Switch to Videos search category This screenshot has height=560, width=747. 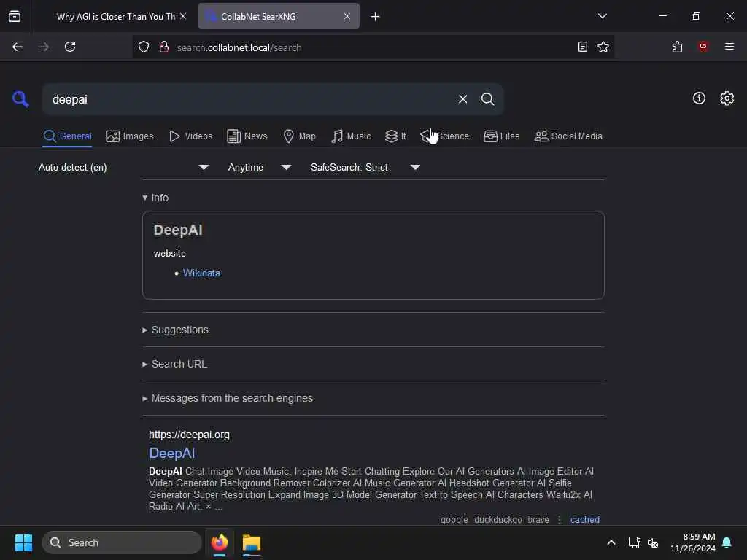190,136
